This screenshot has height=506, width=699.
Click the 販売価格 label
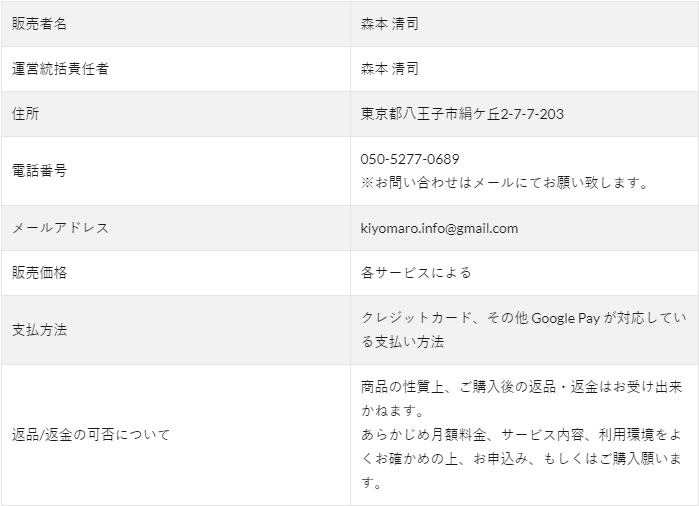[39, 272]
